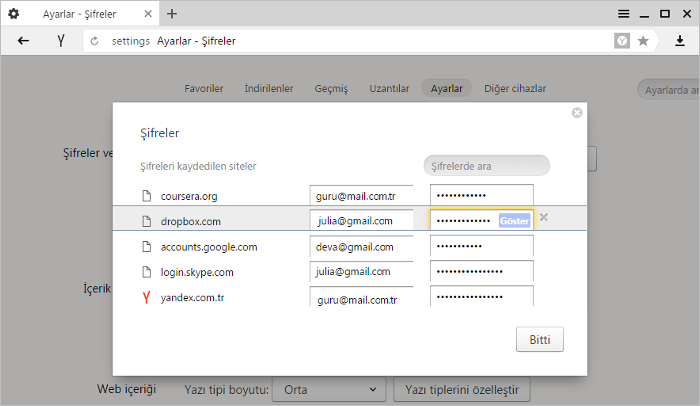The image size is (700, 406).
Task: Select the accounts.google.com site entry
Action: click(x=209, y=247)
